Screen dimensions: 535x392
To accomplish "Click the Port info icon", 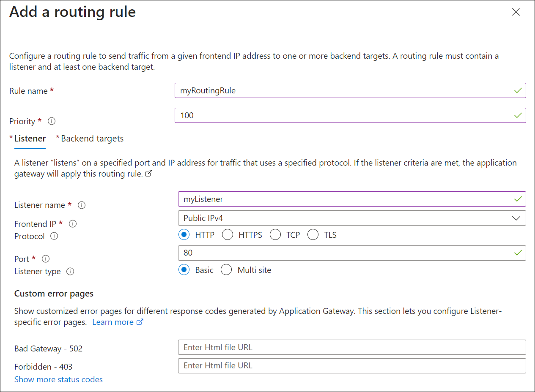I will (x=45, y=259).
